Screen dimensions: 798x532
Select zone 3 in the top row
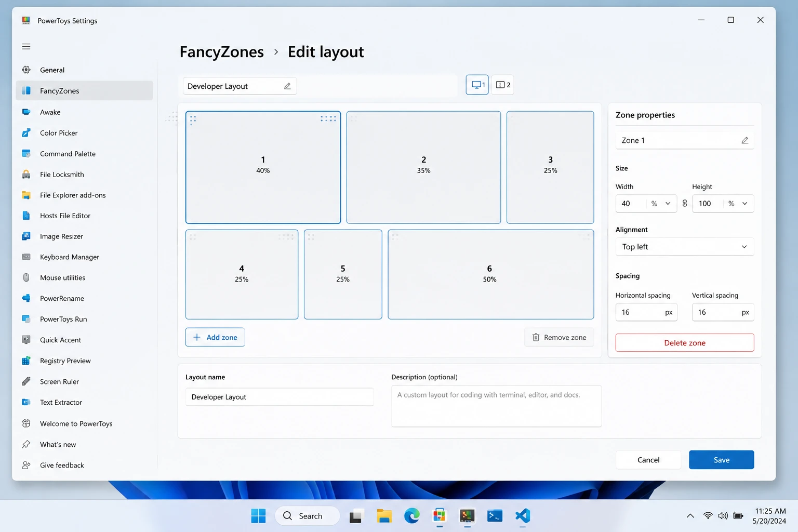point(550,167)
